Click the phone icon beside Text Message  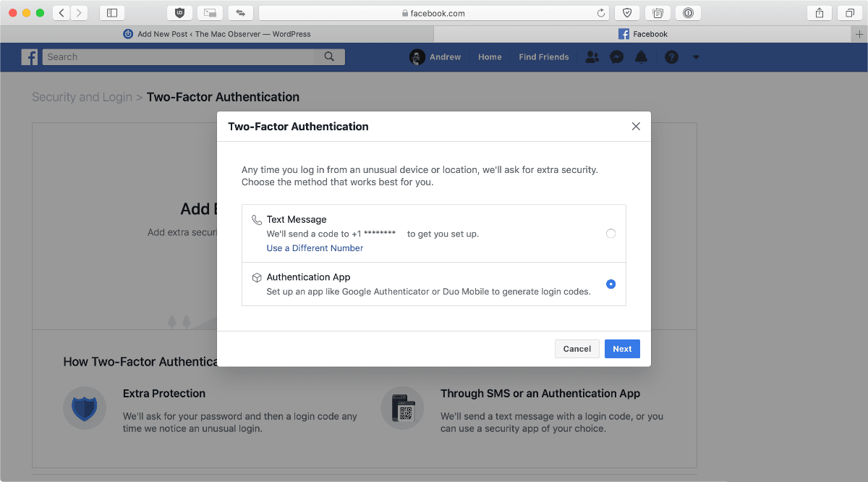point(256,219)
